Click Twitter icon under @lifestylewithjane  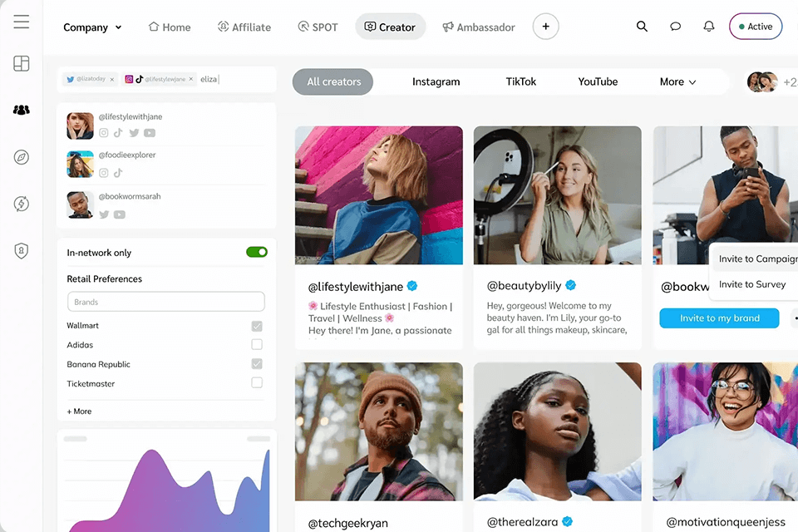click(x=134, y=133)
